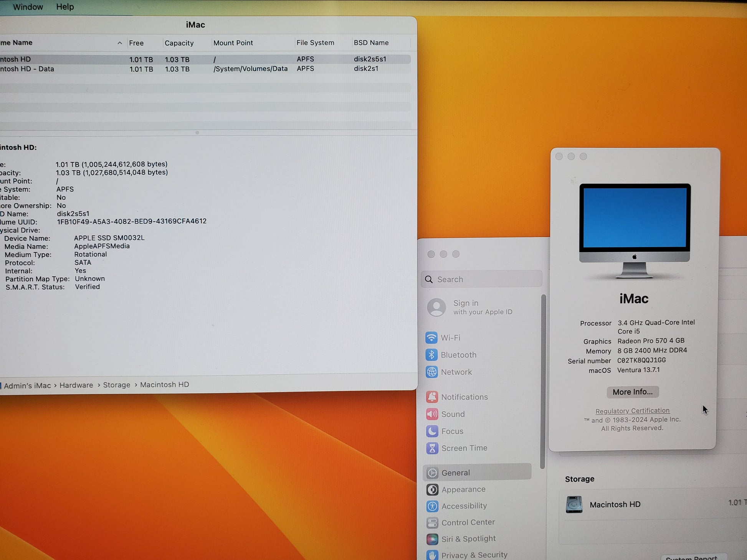
Task: Sort by Capacity column header
Action: [x=179, y=43]
